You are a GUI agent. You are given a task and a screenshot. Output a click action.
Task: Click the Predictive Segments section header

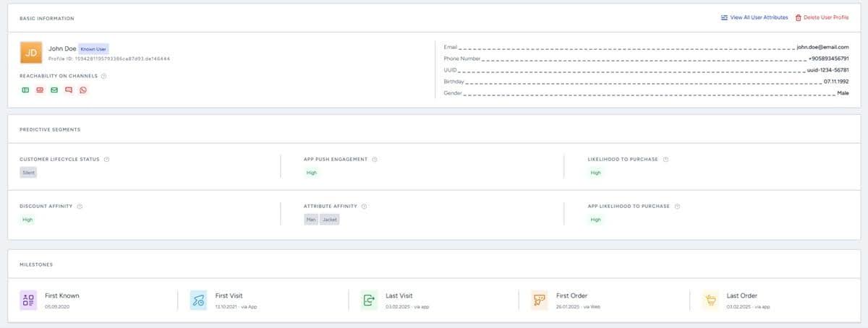pyautogui.click(x=50, y=129)
